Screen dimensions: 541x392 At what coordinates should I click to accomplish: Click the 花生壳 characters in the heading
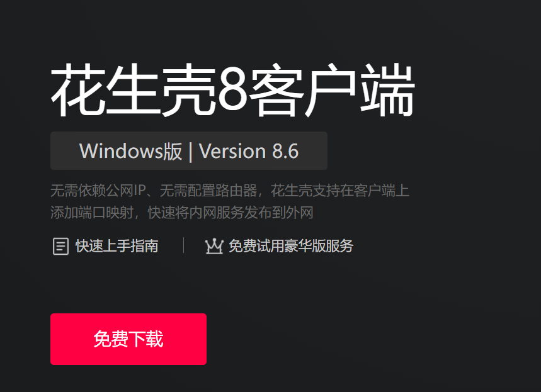[x=134, y=91]
